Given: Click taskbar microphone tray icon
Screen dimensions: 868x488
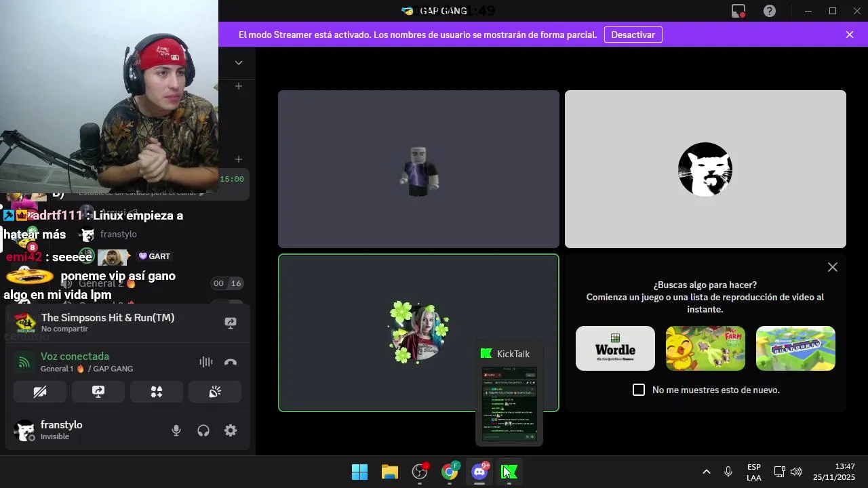Looking at the screenshot, I should [728, 472].
